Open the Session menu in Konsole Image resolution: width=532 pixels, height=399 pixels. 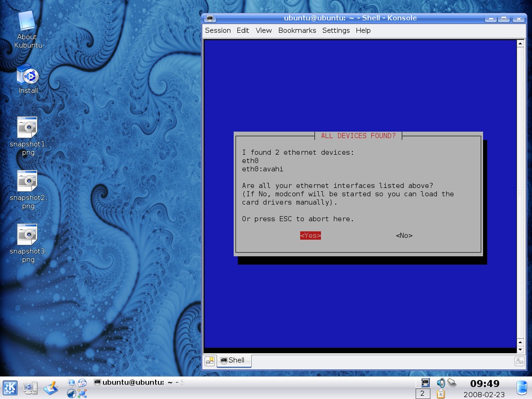pos(218,30)
